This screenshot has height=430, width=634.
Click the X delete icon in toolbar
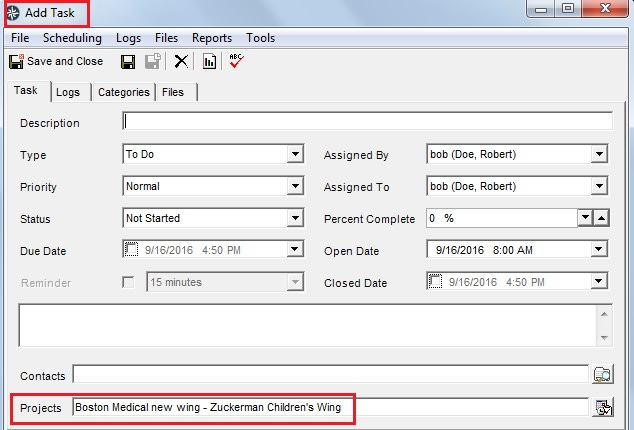tap(181, 62)
